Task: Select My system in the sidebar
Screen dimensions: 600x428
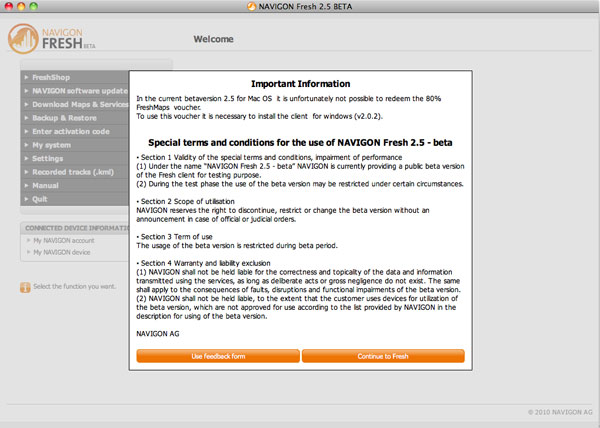Action: coord(75,145)
